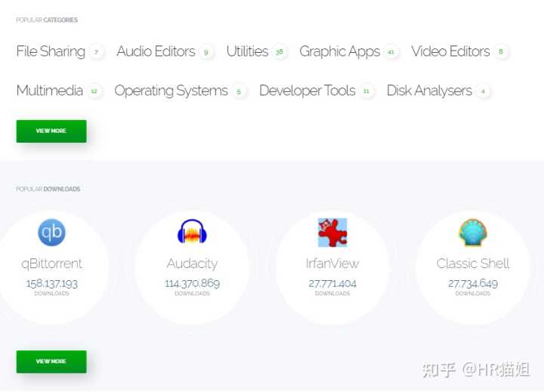Open the Multimedia category
544x392 pixels.
click(50, 91)
